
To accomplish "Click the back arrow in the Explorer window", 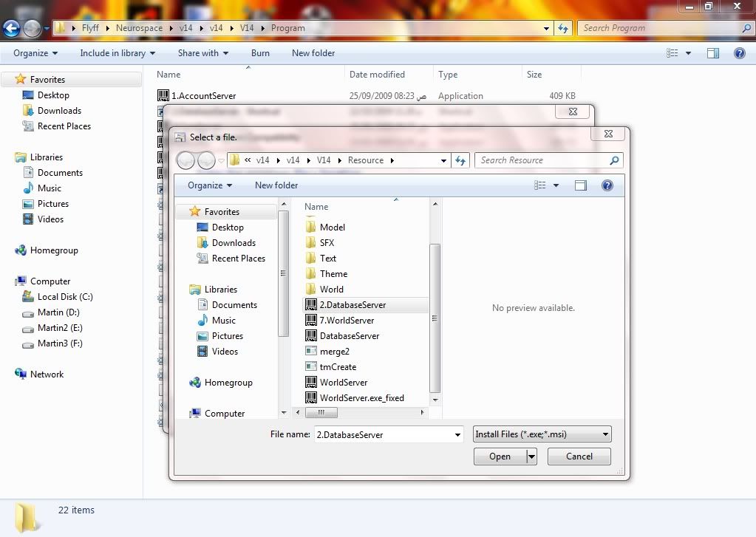I will coord(11,29).
